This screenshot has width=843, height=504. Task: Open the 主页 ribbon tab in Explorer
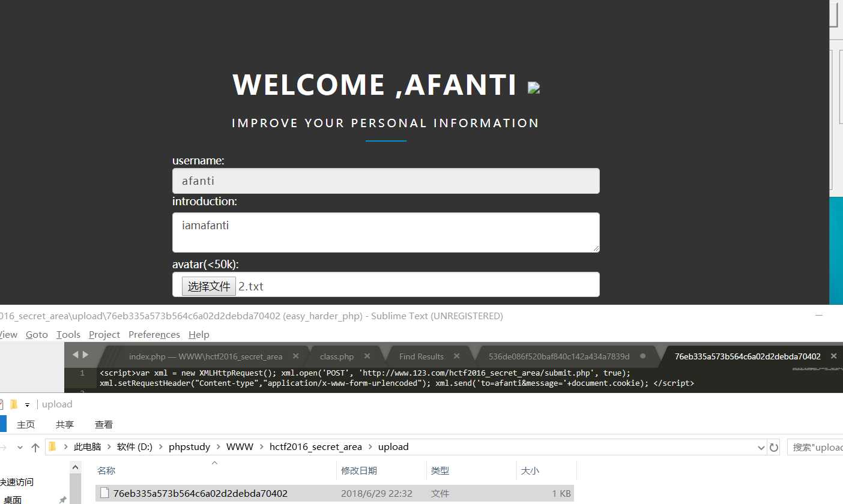pos(26,424)
